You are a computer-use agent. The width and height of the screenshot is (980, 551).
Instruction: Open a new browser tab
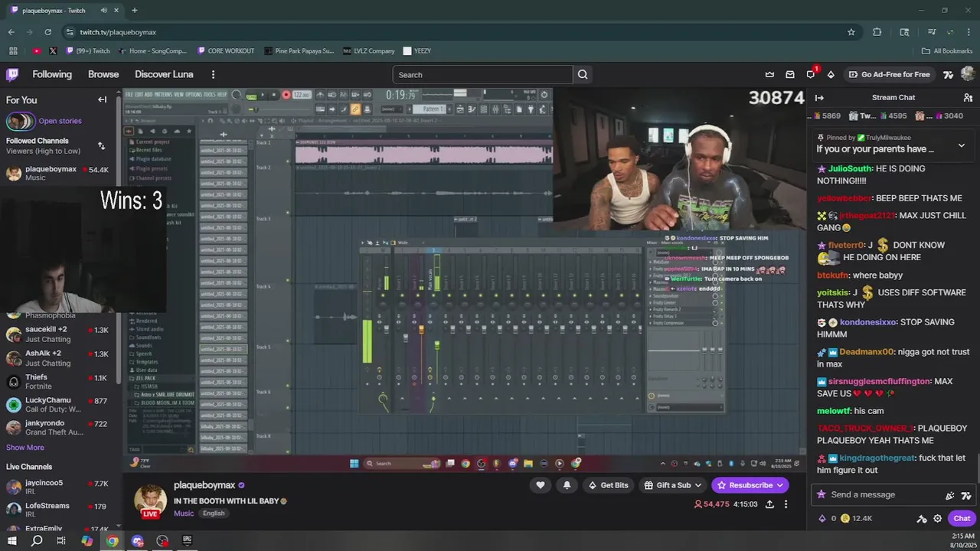coord(134,10)
